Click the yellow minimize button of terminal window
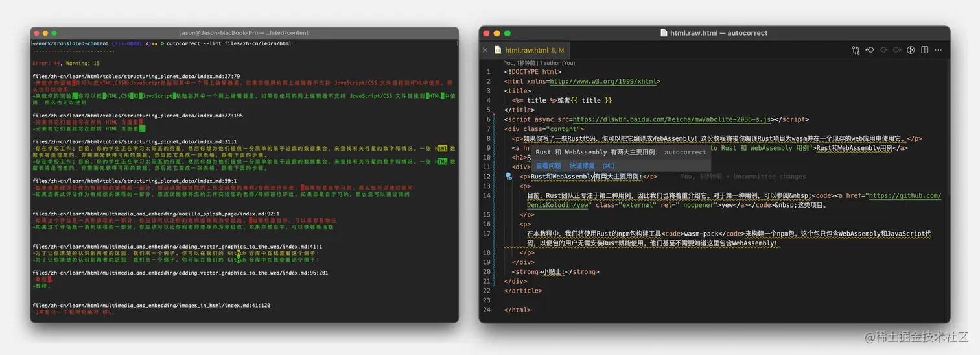Viewport: 980px width, 355px height. coord(45,33)
